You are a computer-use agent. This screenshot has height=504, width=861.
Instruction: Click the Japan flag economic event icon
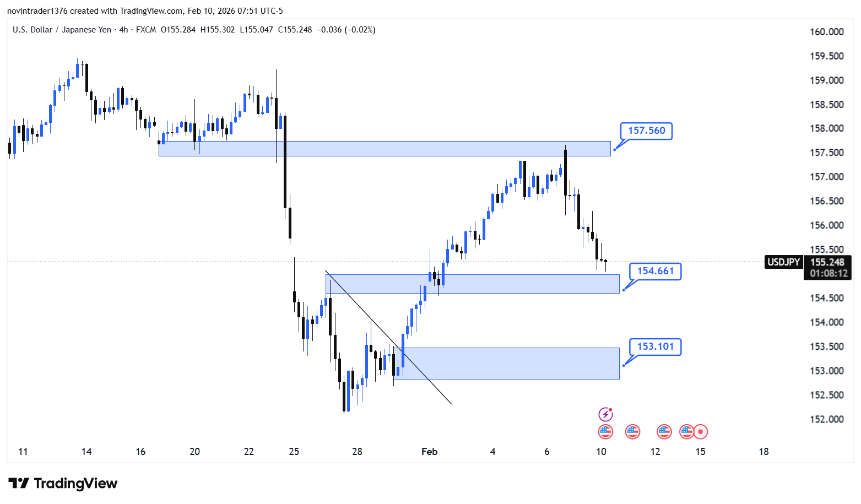(x=701, y=432)
